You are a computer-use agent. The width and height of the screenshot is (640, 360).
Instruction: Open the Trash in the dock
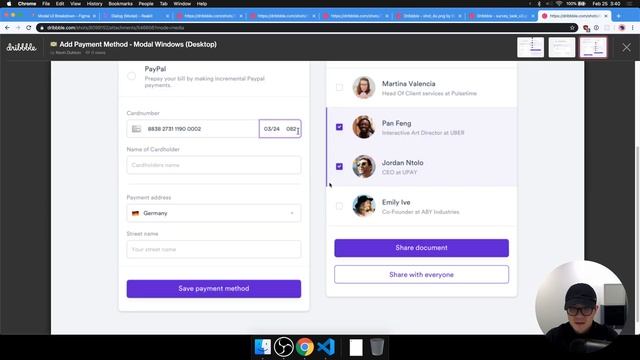[x=377, y=347]
